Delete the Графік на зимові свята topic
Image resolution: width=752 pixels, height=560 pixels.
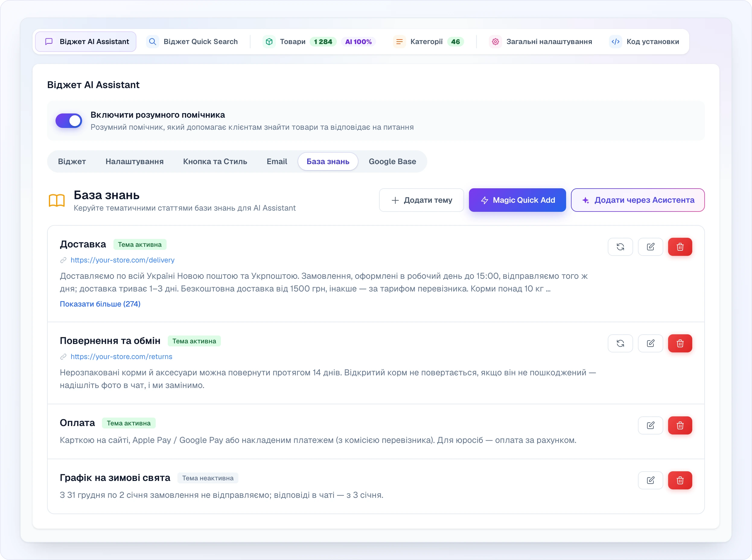(680, 480)
